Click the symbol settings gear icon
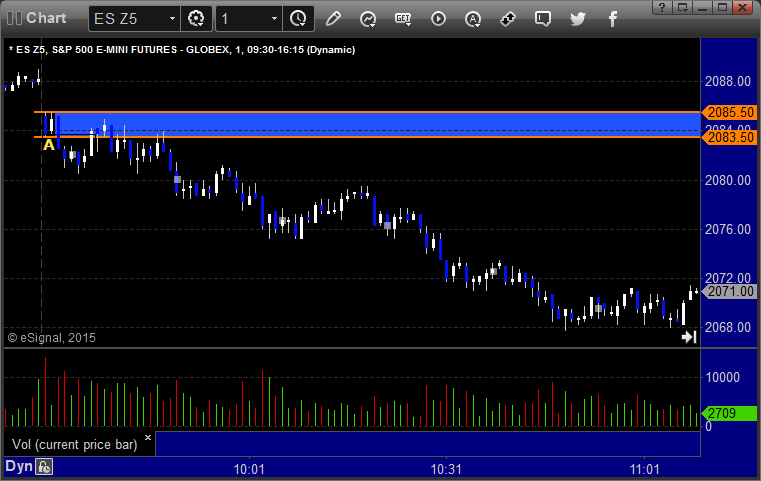This screenshot has width=761, height=481. (x=196, y=19)
